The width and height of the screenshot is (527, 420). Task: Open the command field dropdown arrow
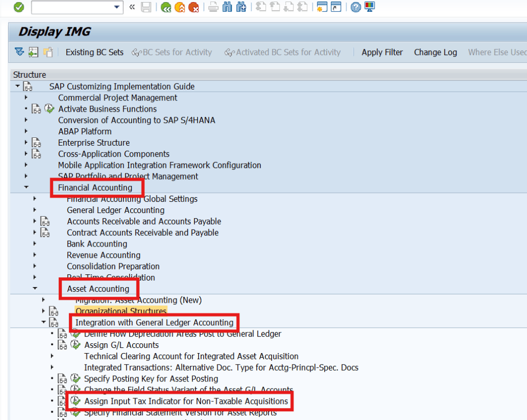tap(116, 7)
